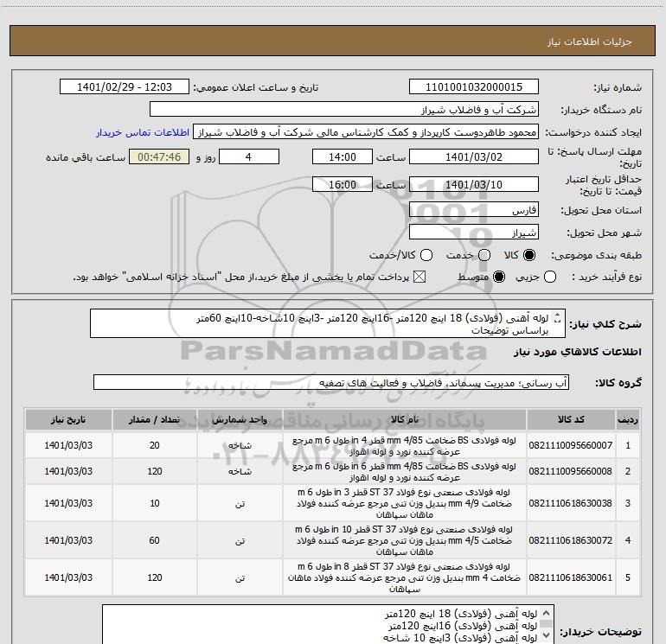Click the کد کالا column header

(x=571, y=419)
